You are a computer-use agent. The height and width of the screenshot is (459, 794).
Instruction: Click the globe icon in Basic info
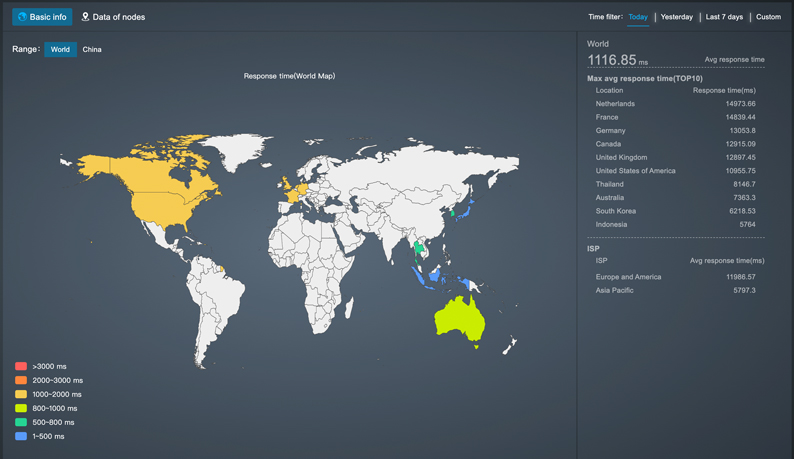pos(22,17)
